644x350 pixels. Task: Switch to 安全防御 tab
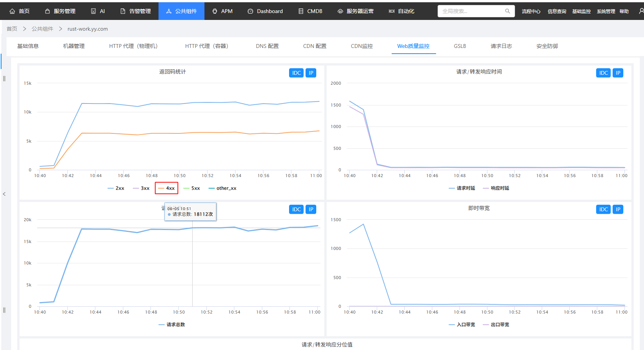547,46
